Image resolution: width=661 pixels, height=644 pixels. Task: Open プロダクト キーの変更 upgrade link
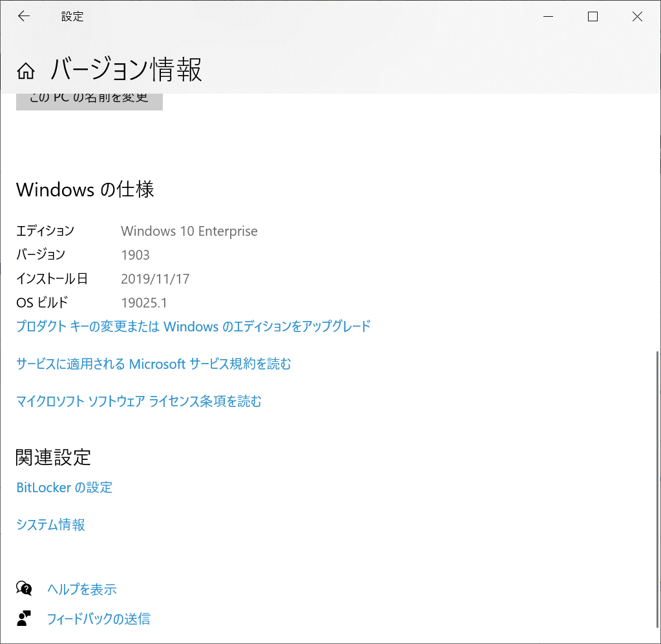click(193, 326)
